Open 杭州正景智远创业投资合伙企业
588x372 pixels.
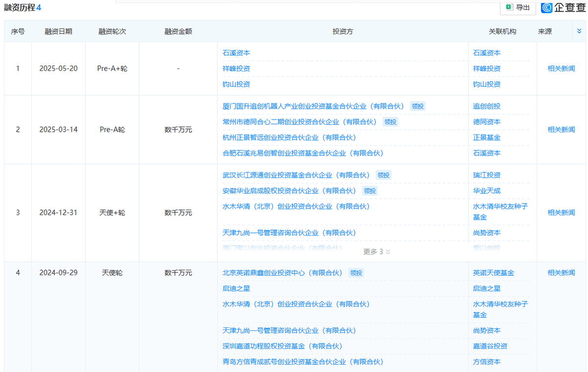tap(290, 138)
